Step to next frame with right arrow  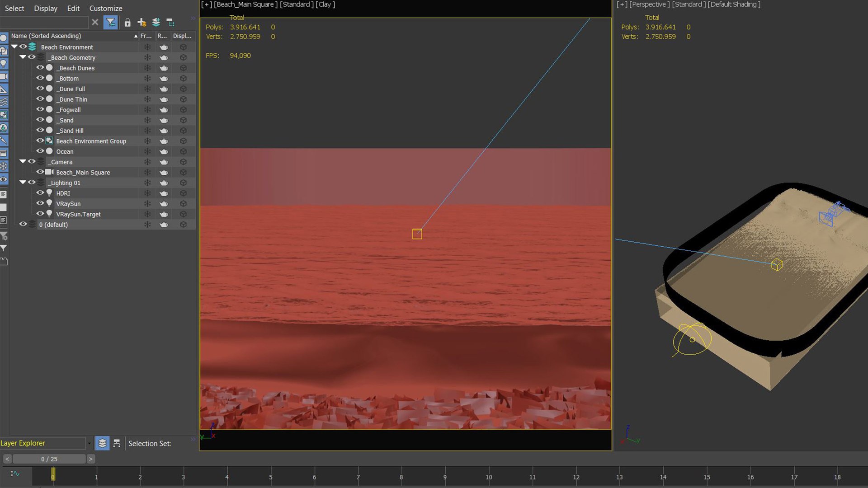click(90, 459)
